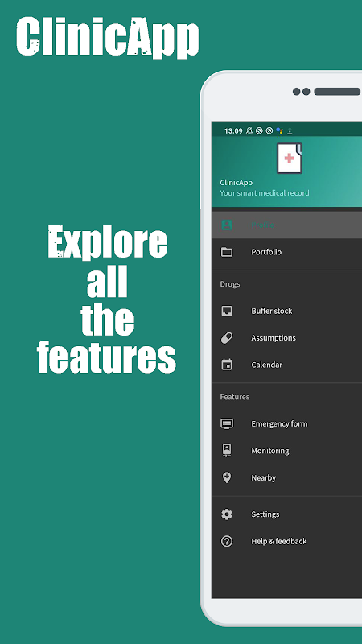Screen dimensions: 362x644
Task: Click the Profile person icon
Action: (x=227, y=225)
